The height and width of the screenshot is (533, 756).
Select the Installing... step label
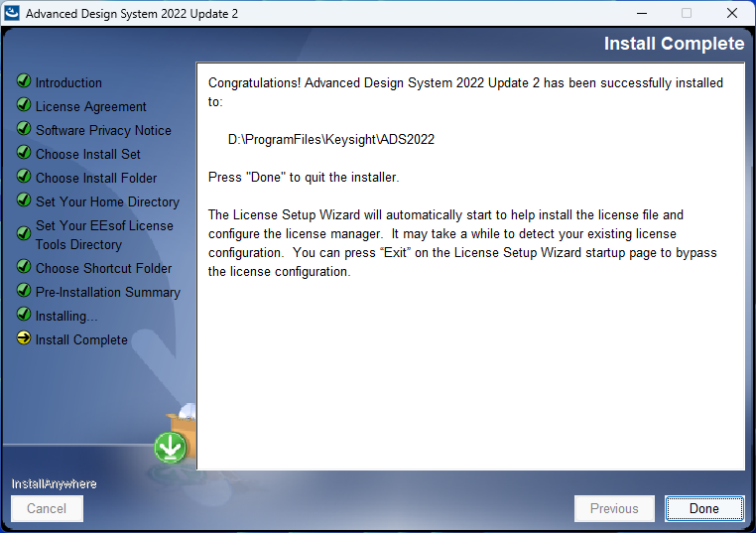[x=66, y=317]
